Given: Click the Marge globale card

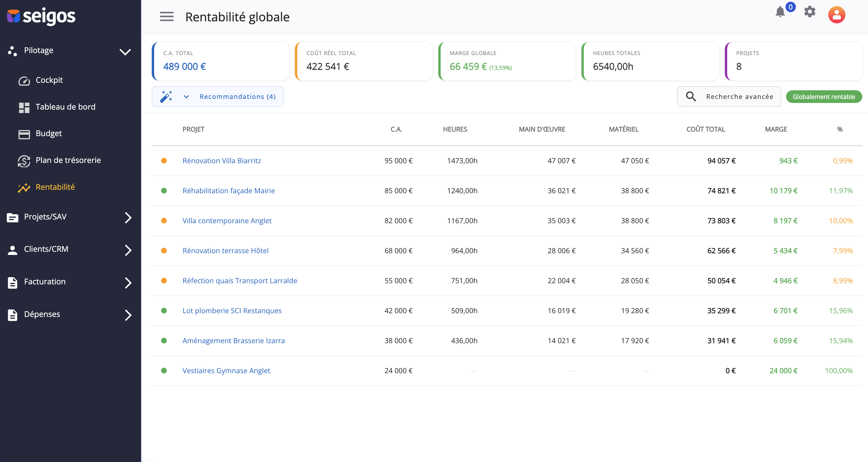Looking at the screenshot, I should [507, 61].
